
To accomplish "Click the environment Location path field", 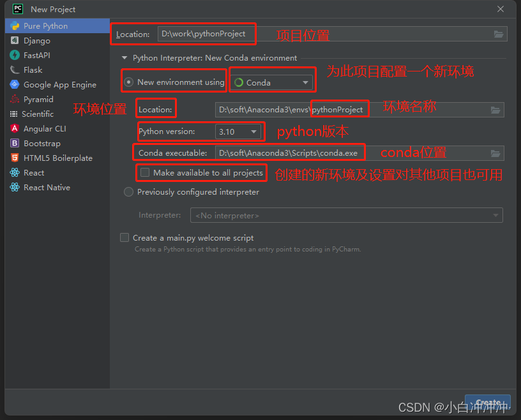I will [x=359, y=110].
